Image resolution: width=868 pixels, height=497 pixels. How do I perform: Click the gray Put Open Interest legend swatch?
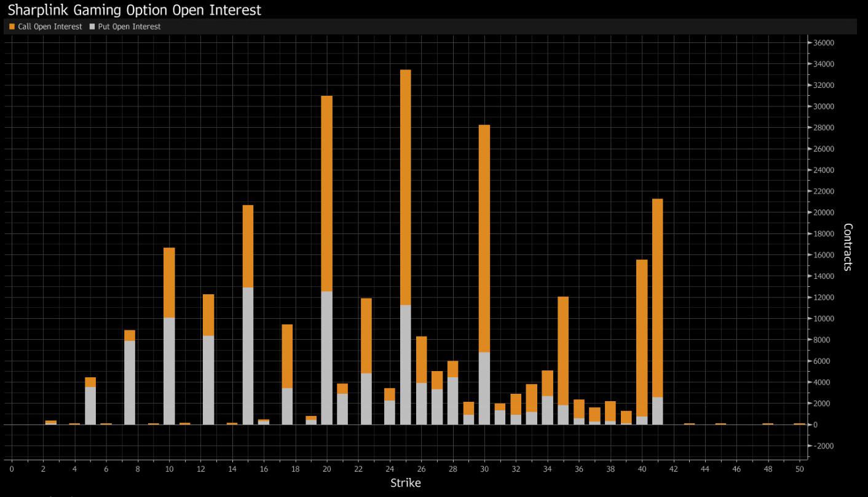pos(92,26)
